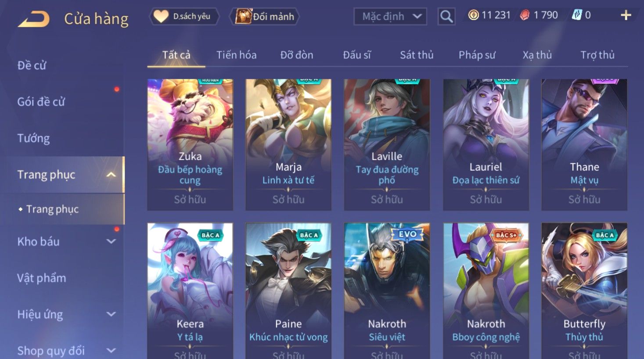The height and width of the screenshot is (359, 644).
Task: Select Zuka Đầu bếp hoàng cung skin
Action: coord(190,145)
